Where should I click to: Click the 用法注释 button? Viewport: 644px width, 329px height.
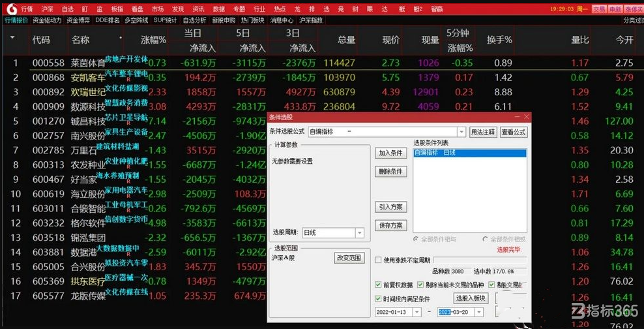(x=483, y=132)
